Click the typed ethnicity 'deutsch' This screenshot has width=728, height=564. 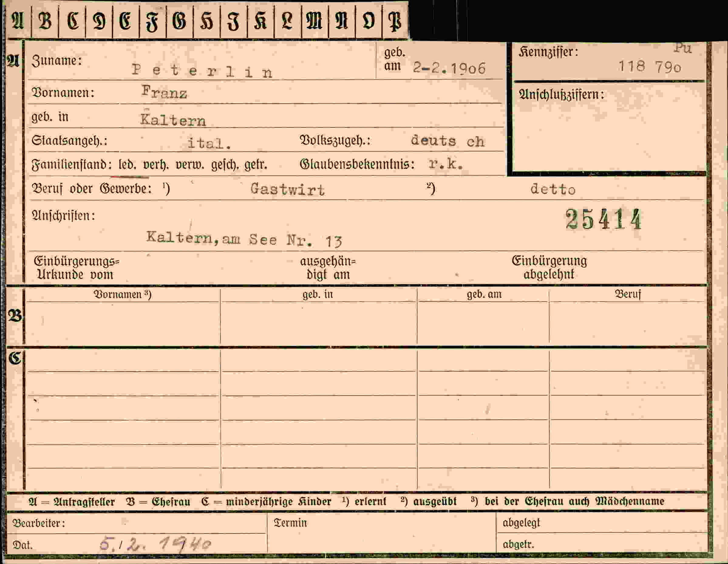click(x=447, y=141)
